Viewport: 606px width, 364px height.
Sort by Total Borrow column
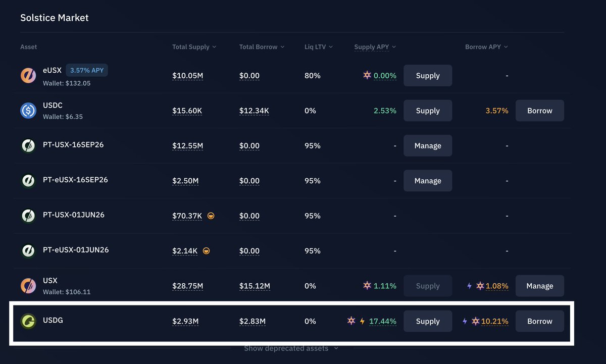tap(262, 47)
